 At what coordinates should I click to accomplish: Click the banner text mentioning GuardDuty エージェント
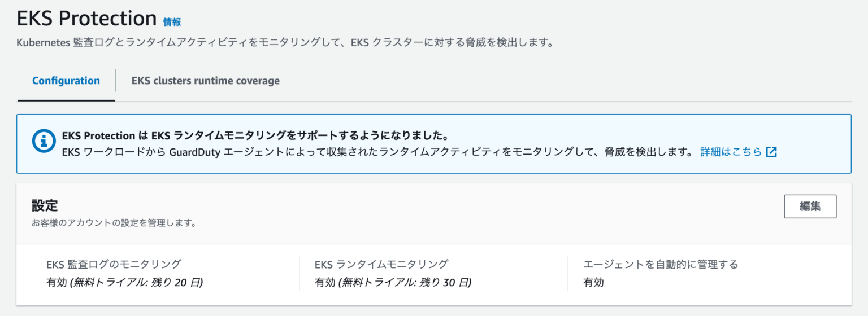point(377,152)
